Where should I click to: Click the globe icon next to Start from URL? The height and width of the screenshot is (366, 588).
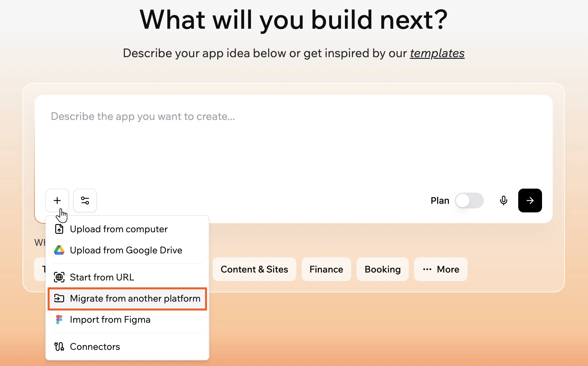click(59, 277)
